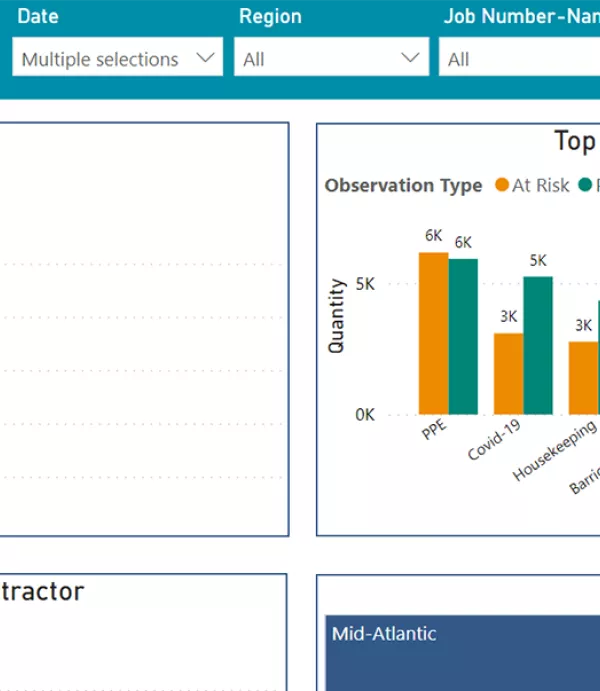This screenshot has width=600, height=691.
Task: Click the green legend marker beside At Risk
Action: pos(585,185)
